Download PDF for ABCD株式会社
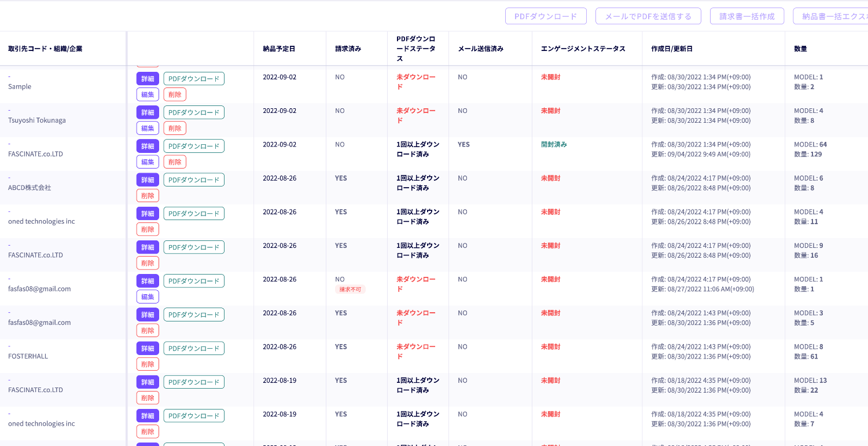The image size is (868, 446). pos(194,180)
